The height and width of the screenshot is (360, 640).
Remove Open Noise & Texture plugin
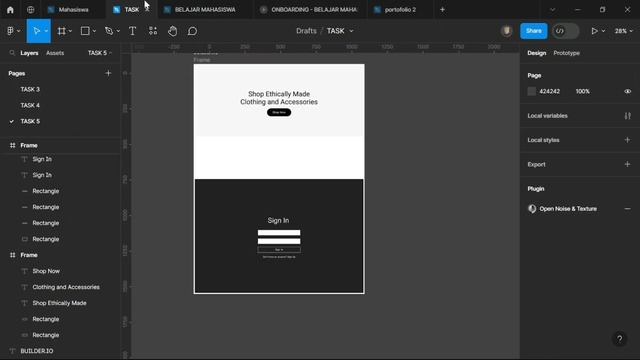627,209
